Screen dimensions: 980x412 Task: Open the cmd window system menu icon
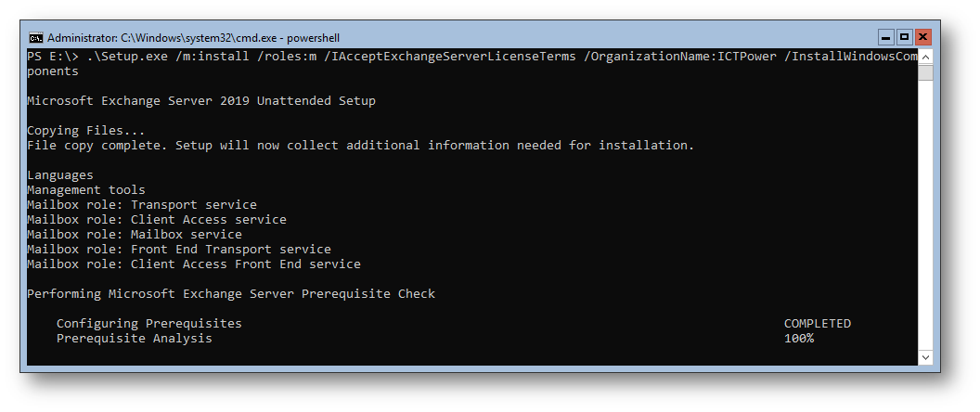click(35, 38)
